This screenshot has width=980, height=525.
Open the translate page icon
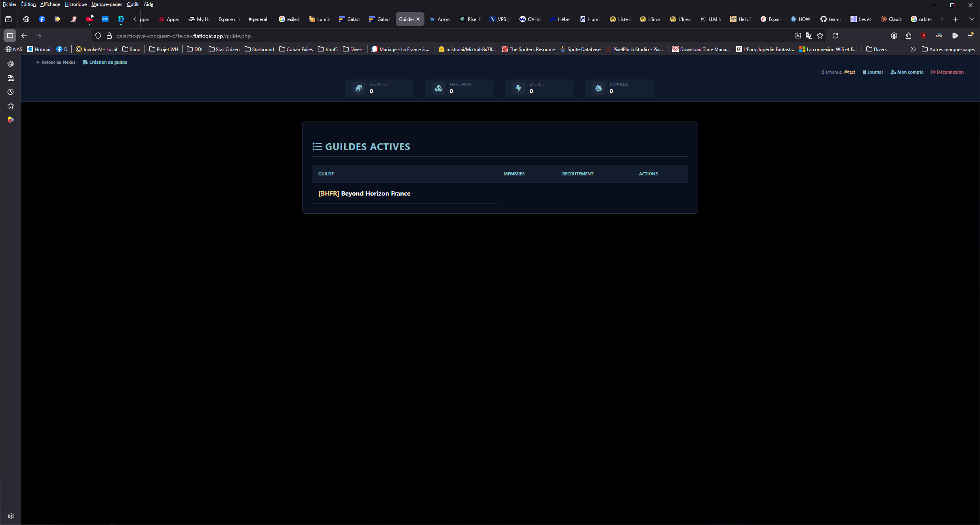(809, 36)
